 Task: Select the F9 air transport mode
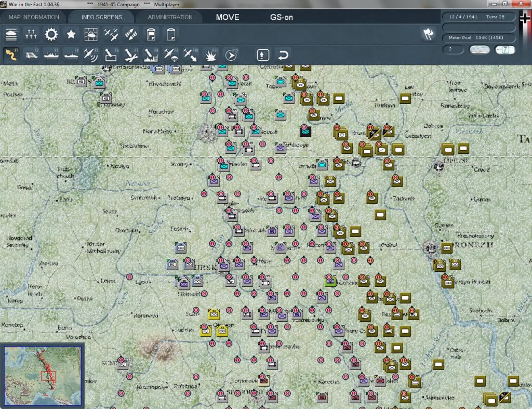170,55
